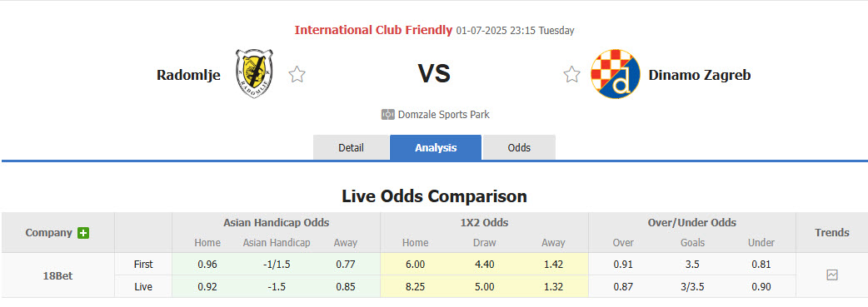This screenshot has height=307, width=868.
Task: Open the Radomlje team name link
Action: [x=188, y=75]
